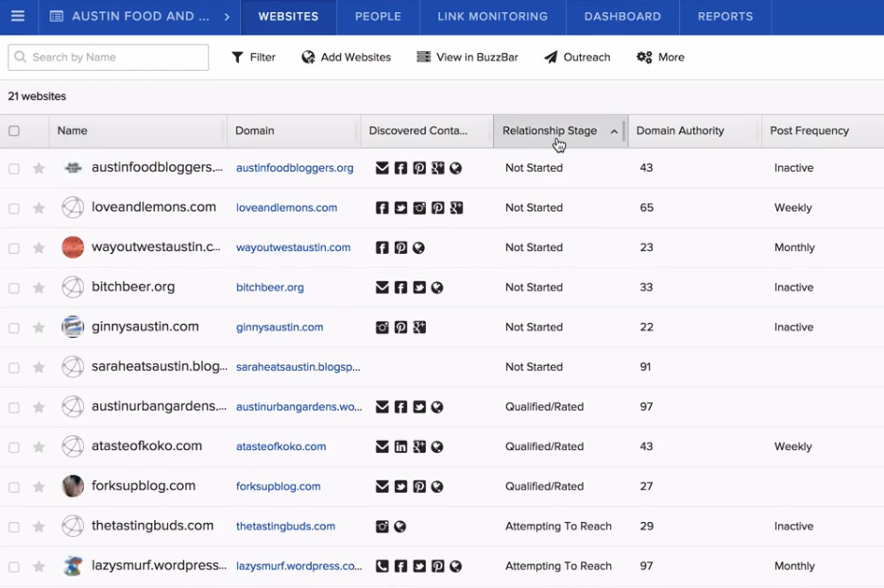Tick the saraheatsaustin row checkbox
Viewport: 884px width, 588px height.
[14, 368]
